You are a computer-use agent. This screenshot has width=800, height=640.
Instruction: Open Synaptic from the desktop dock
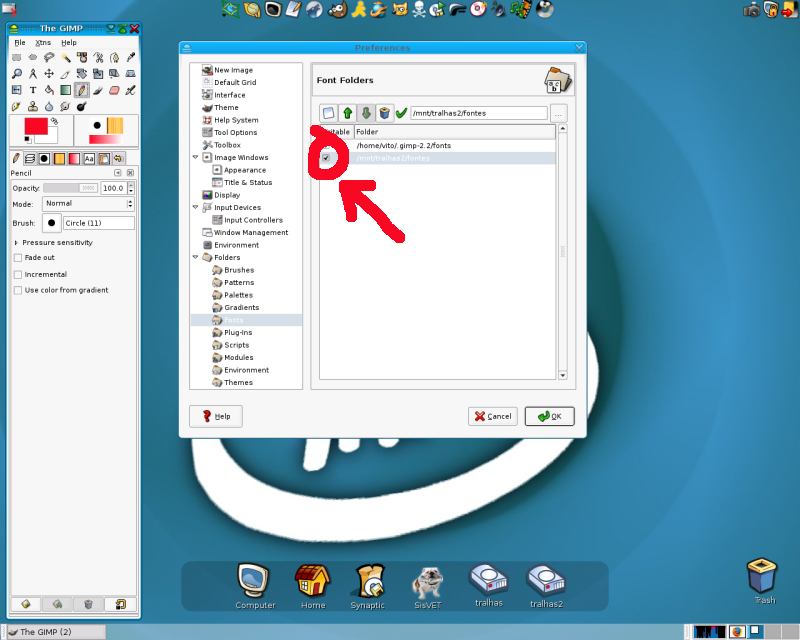tap(367, 587)
